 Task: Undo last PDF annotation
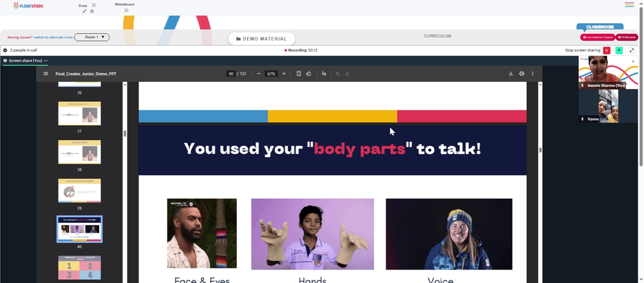pos(337,73)
